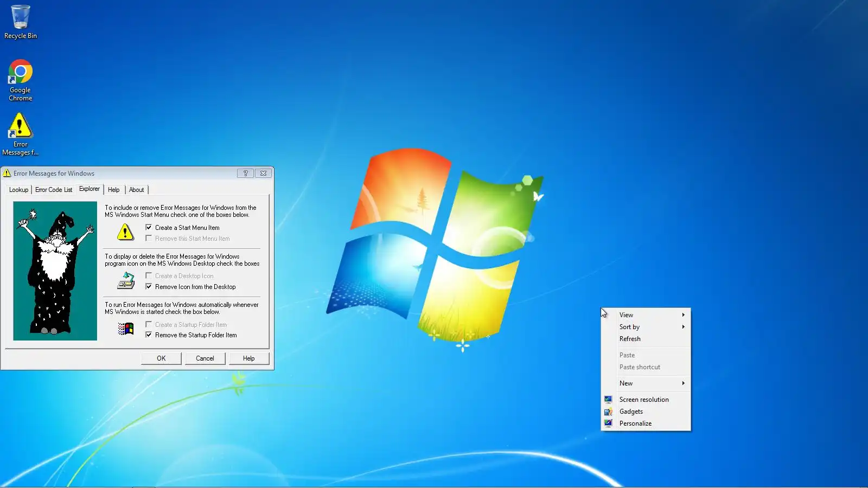Click the Personalize icon in context menu
This screenshot has width=868, height=488.
[x=608, y=423]
